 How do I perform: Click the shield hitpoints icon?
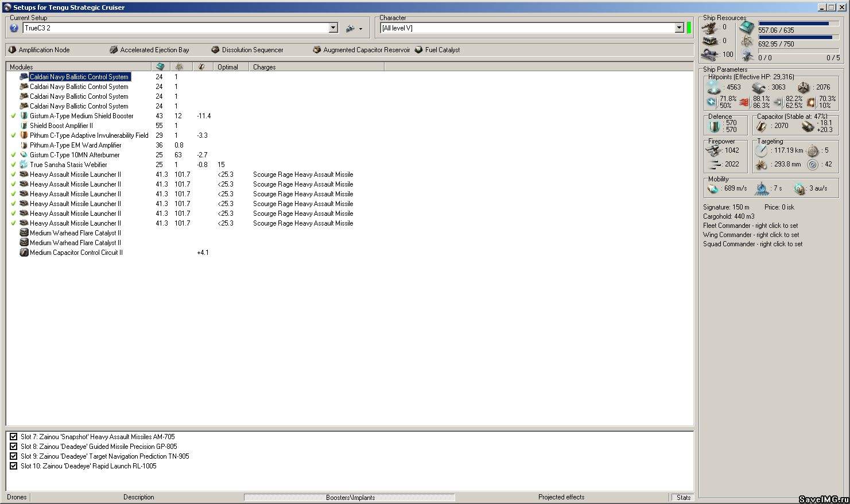714,87
